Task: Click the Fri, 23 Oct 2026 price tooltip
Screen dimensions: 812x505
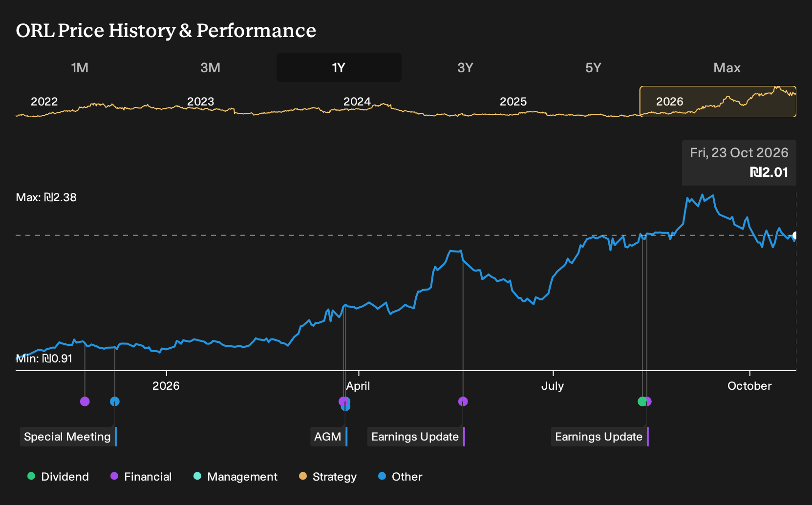Action: click(739, 163)
